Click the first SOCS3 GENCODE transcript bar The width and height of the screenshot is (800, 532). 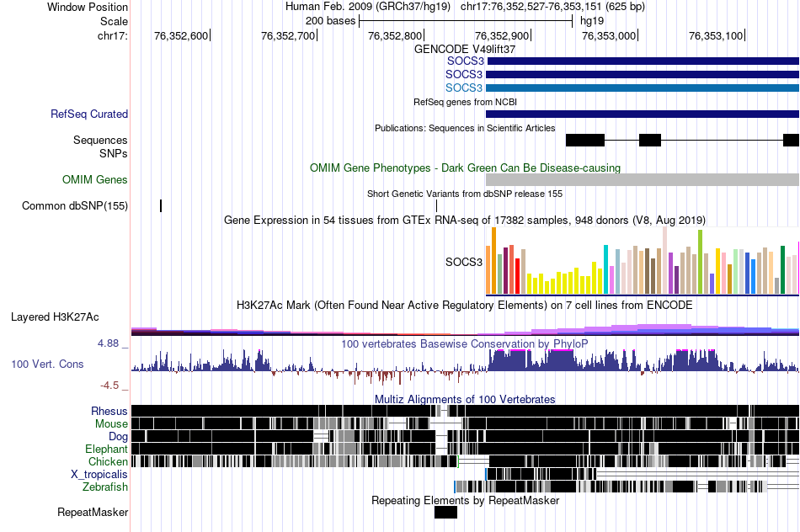643,61
